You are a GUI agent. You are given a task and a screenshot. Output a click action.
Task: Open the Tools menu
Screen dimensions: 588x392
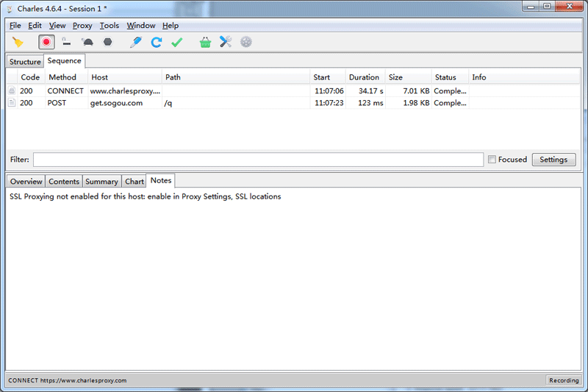point(109,26)
